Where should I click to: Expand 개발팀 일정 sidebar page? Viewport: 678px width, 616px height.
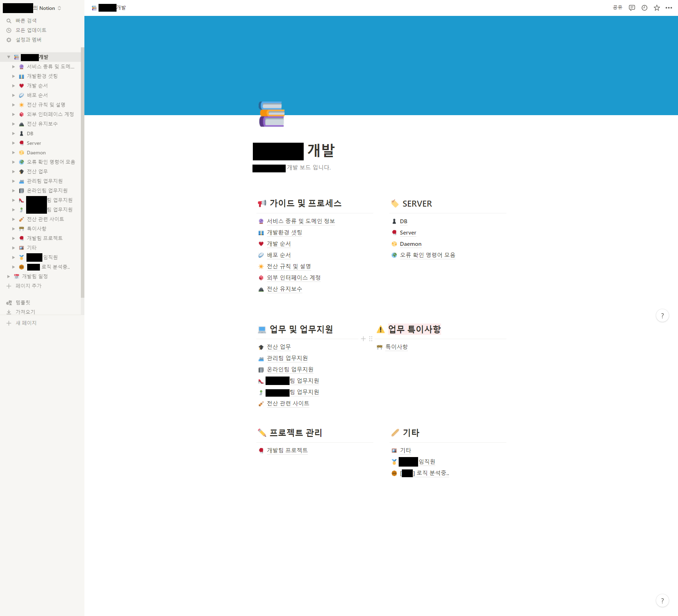(8, 276)
